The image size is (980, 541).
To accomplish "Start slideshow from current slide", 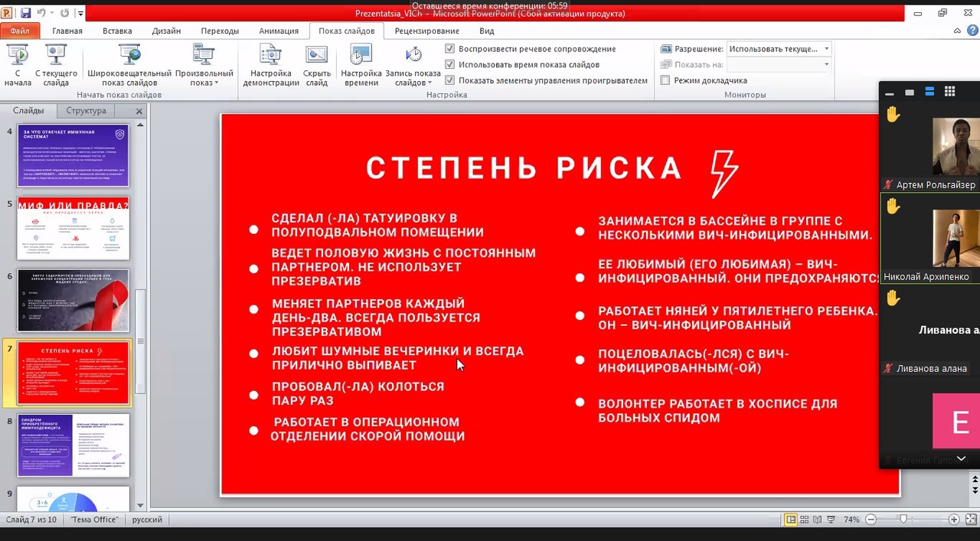I will click(56, 66).
